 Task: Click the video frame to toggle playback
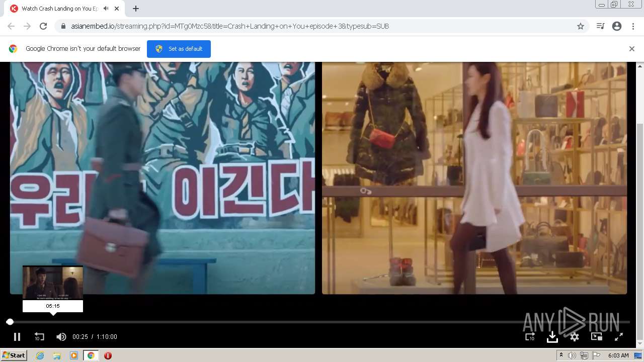pos(318,178)
